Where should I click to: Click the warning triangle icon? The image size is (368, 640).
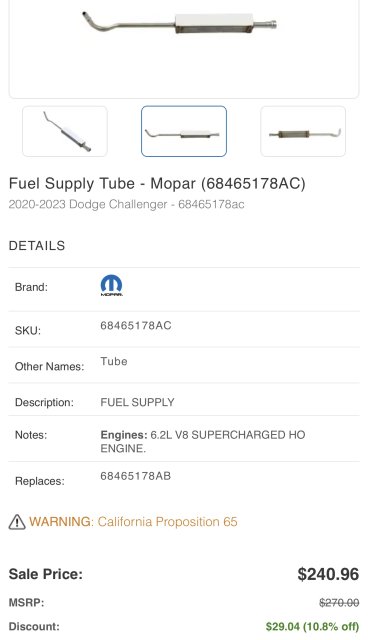click(x=17, y=522)
